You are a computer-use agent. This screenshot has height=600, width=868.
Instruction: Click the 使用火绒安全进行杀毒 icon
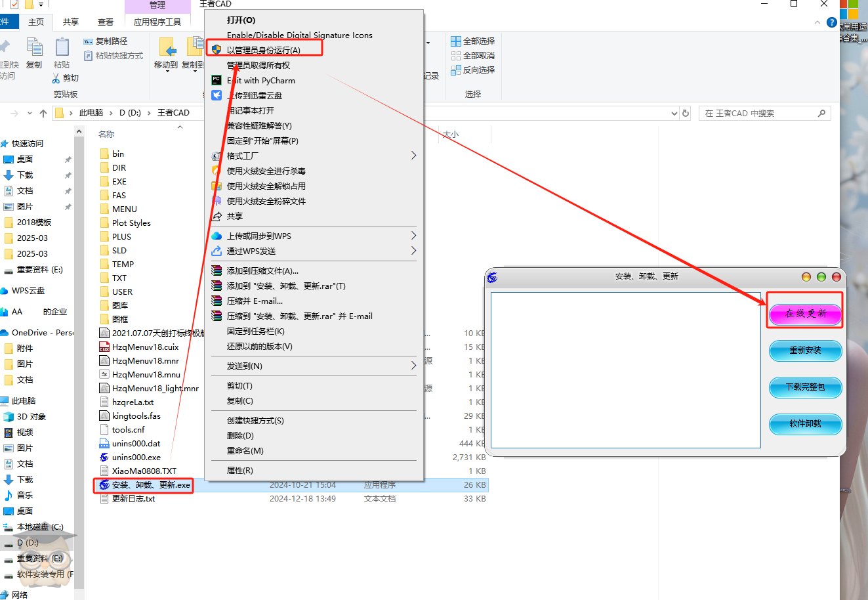217,171
